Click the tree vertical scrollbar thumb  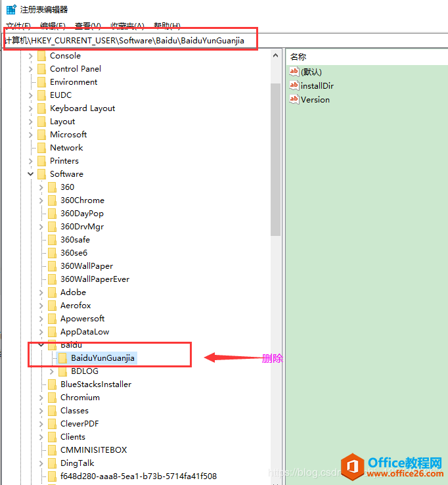click(275, 160)
